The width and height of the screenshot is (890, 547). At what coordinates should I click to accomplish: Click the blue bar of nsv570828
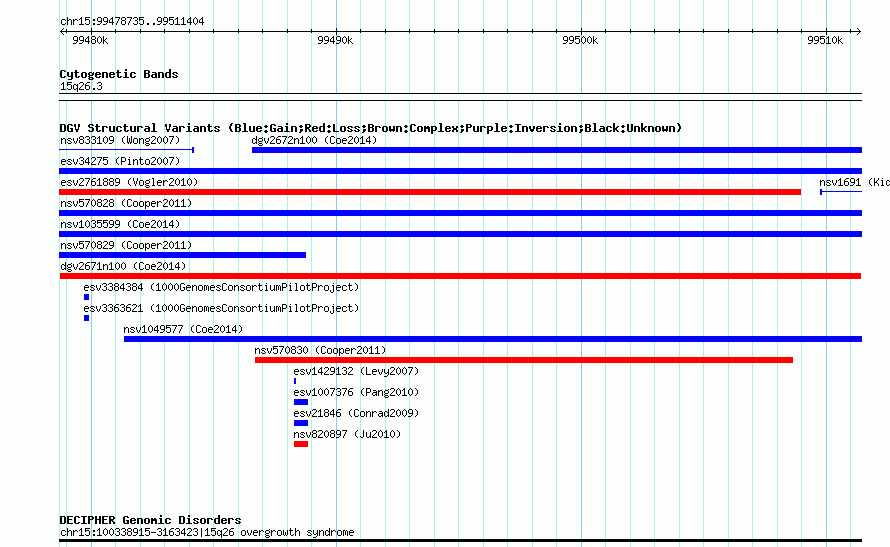(460, 213)
